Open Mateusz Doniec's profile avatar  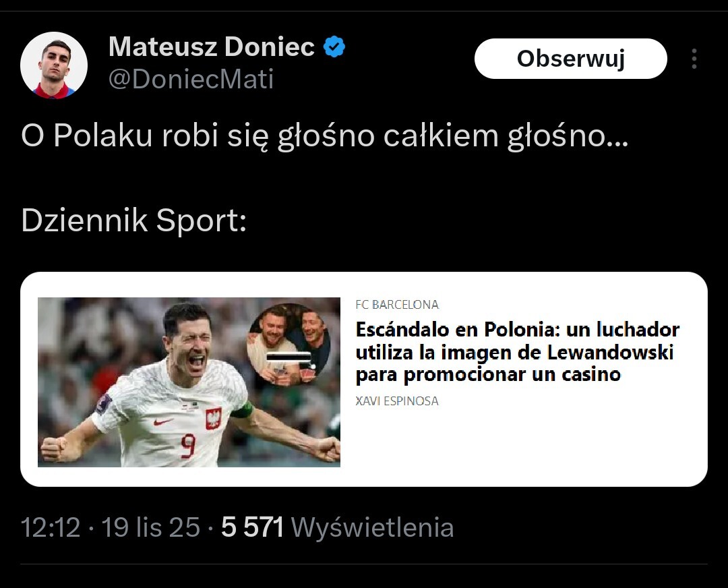[x=54, y=65]
